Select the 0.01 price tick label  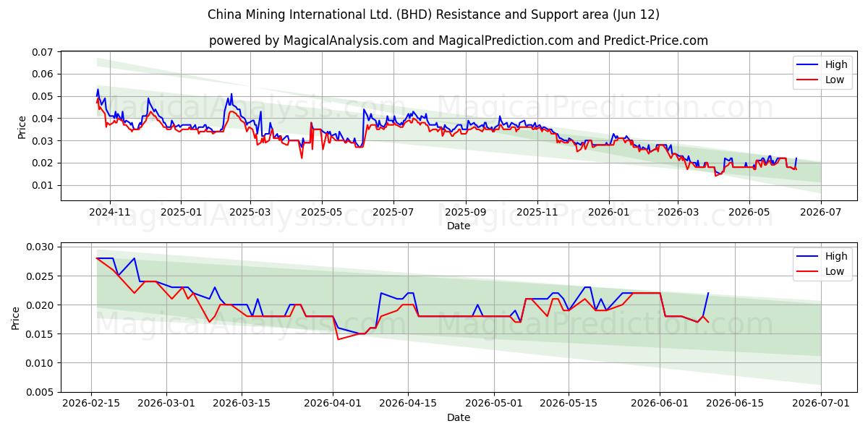[43, 185]
